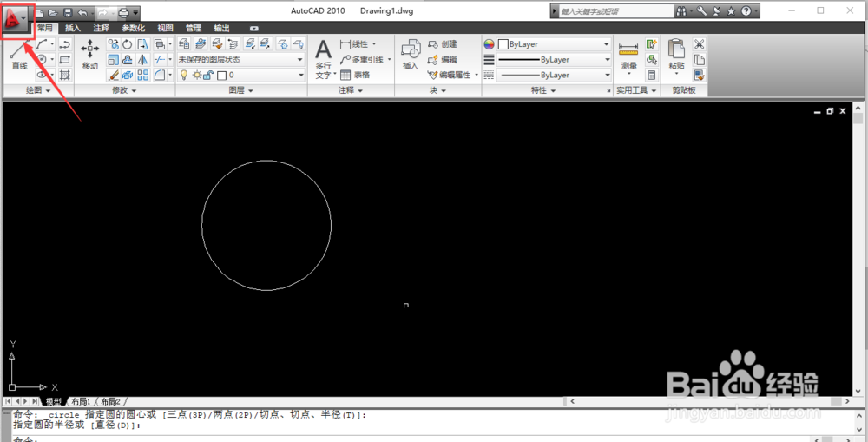Select the Mirror tool in Modify panel

pos(143,59)
